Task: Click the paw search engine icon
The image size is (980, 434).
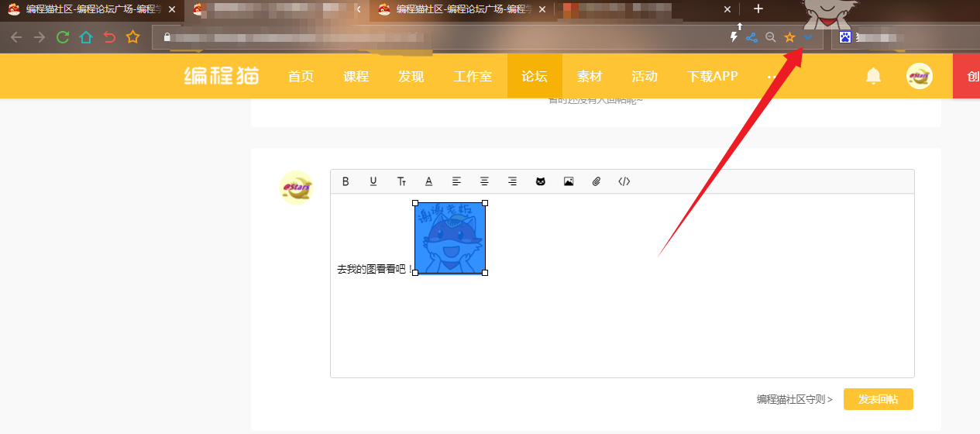Action: [x=845, y=37]
